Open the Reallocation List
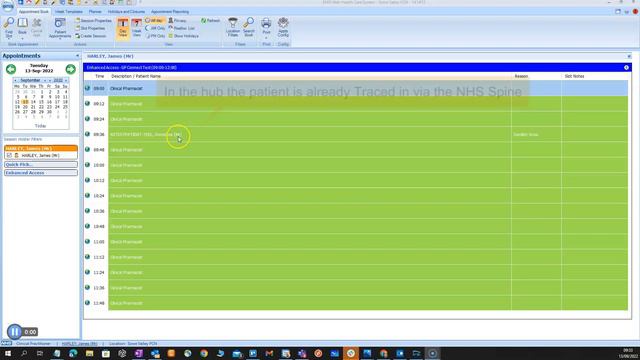Image resolution: width=640 pixels, height=360 pixels. pyautogui.click(x=182, y=28)
